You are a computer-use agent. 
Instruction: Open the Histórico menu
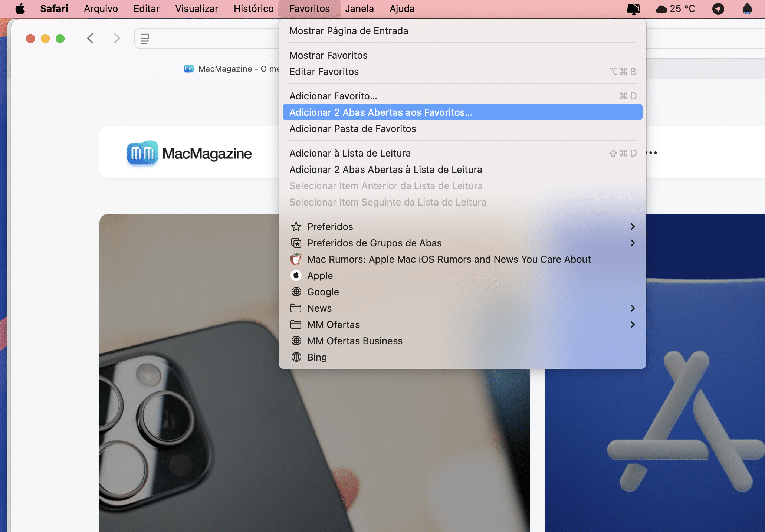[x=254, y=9]
